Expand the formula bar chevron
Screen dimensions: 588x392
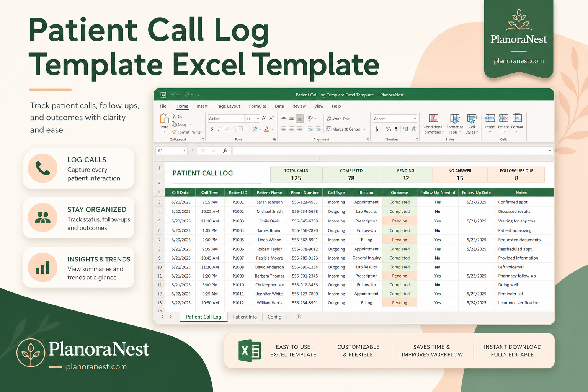coord(550,150)
